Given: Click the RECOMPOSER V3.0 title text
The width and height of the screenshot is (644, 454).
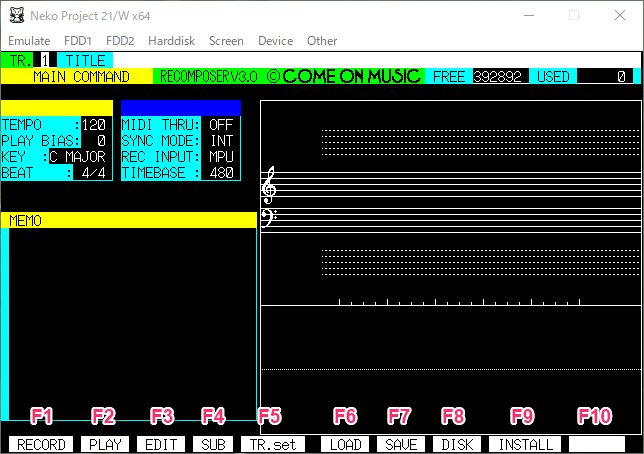Looking at the screenshot, I should point(209,76).
